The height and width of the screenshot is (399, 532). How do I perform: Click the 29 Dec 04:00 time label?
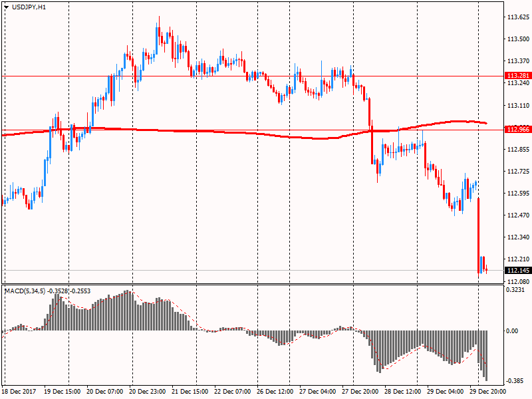(x=445, y=392)
